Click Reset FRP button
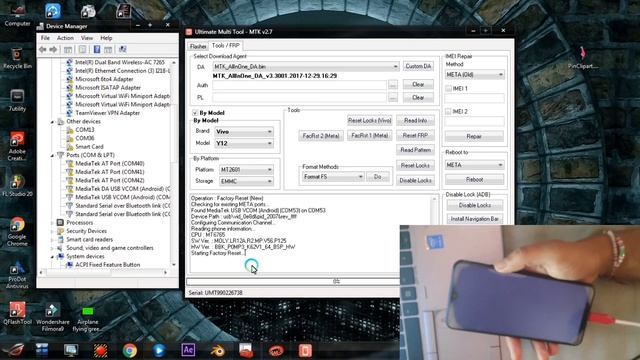 [415, 135]
